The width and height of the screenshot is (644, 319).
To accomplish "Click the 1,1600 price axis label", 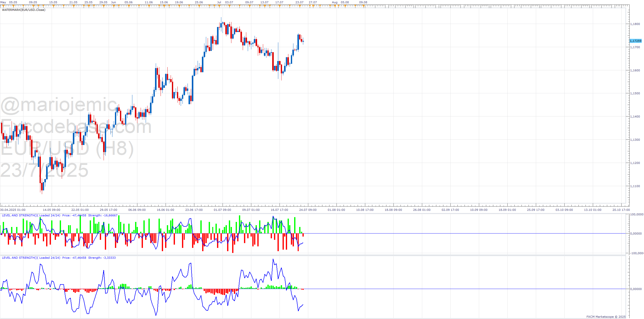I will coord(635,70).
